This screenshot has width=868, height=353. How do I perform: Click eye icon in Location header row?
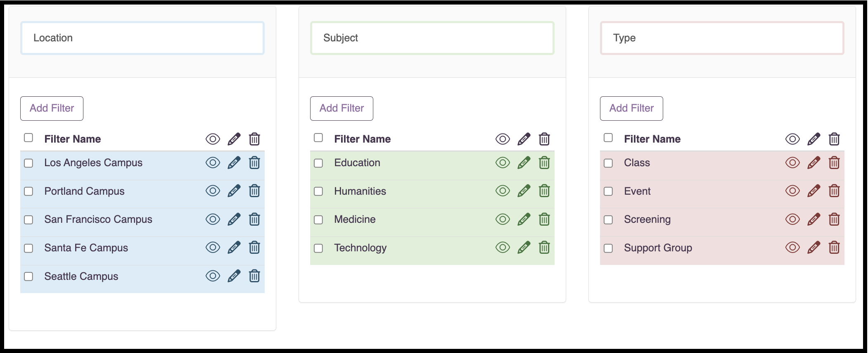(x=213, y=139)
